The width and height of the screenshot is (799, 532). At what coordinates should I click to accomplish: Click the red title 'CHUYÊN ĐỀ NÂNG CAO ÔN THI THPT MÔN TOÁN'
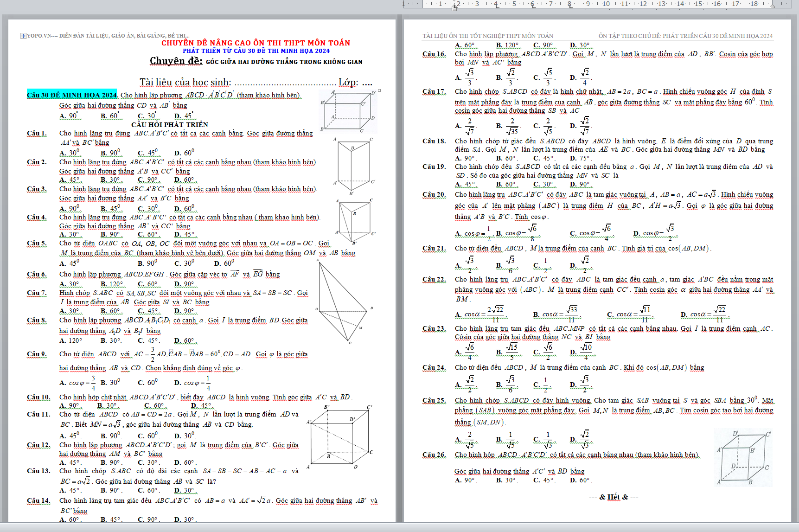[256, 43]
